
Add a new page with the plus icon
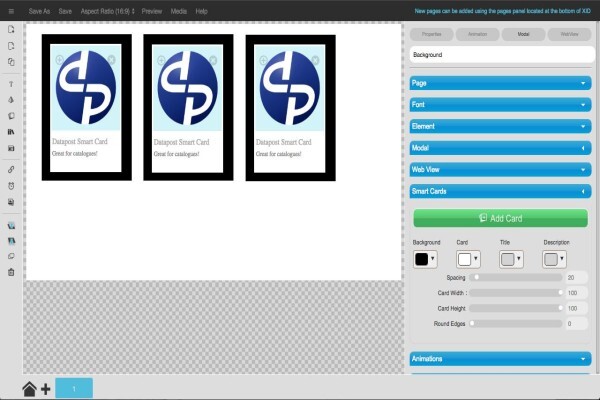click(46, 389)
